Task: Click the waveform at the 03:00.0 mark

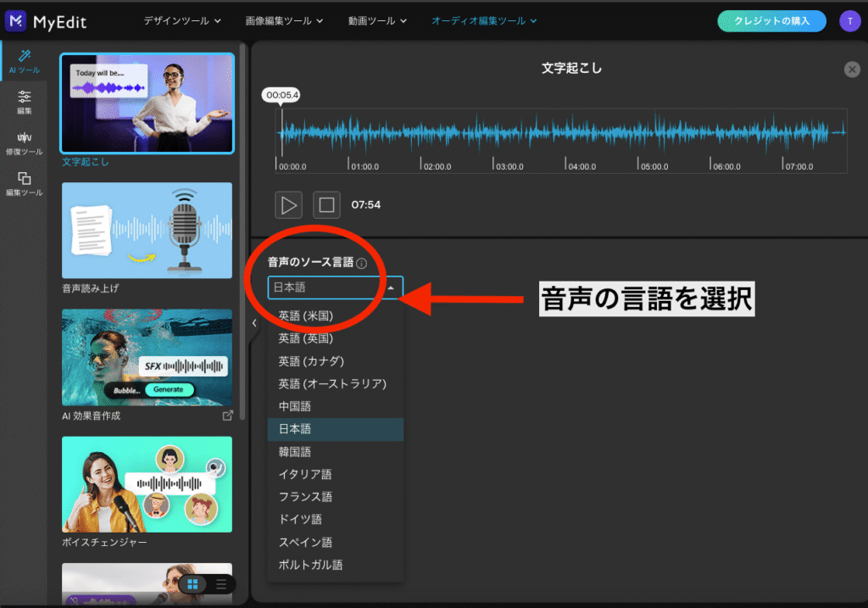Action: pyautogui.click(x=493, y=133)
